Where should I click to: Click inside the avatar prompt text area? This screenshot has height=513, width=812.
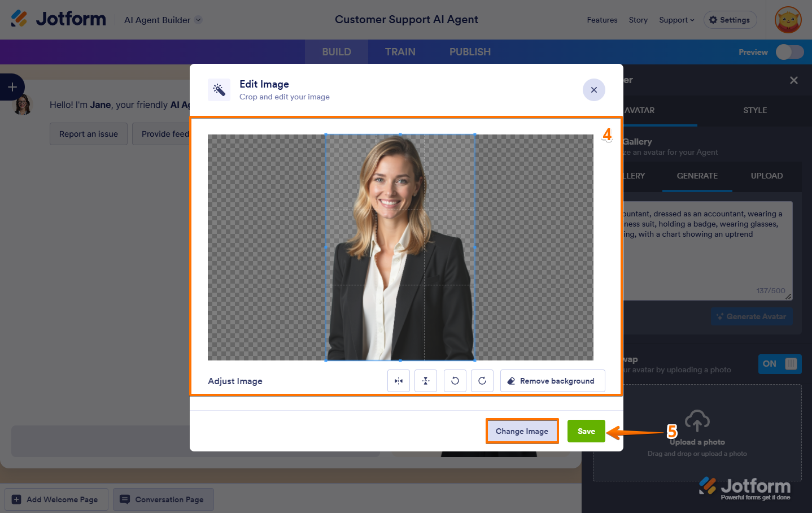pyautogui.click(x=707, y=250)
